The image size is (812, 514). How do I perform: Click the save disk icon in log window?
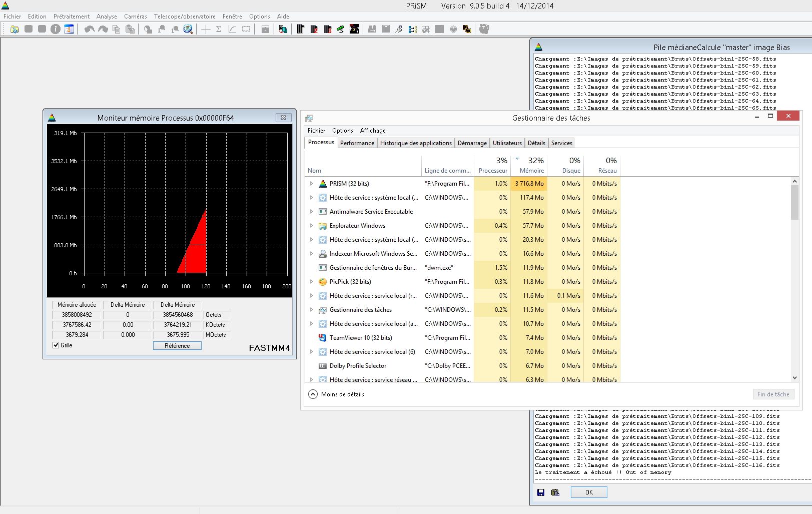541,492
